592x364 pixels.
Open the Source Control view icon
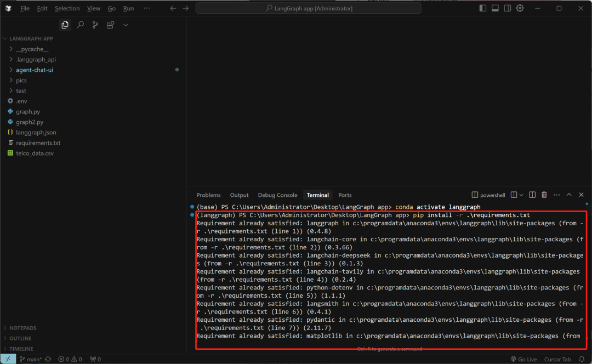tap(95, 25)
